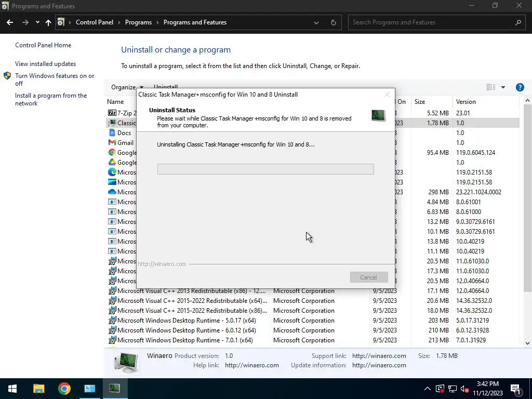Click the scrollbar up arrow
Screen dimensions: 532x399
[x=527, y=100]
